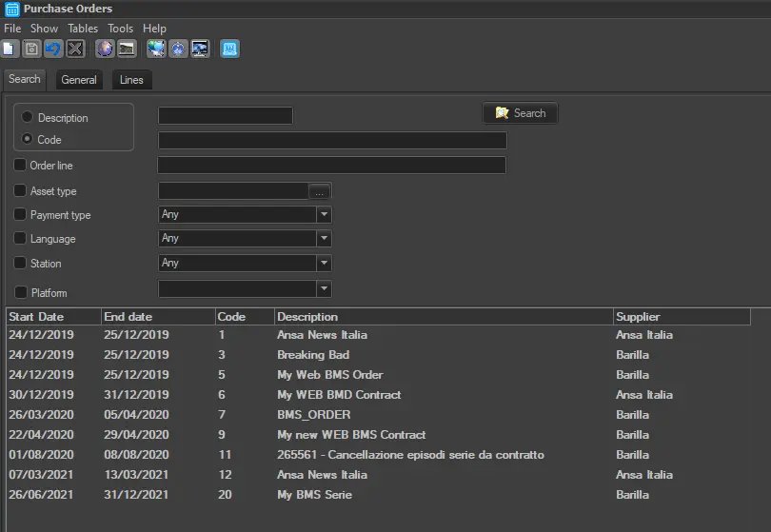771x532 pixels.
Task: Open the Payment type dropdown
Action: click(x=324, y=215)
